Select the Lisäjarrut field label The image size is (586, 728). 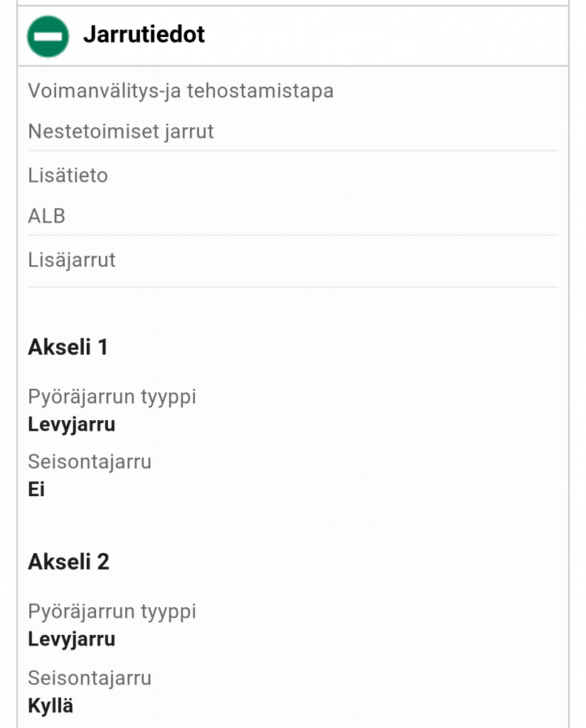click(x=72, y=260)
